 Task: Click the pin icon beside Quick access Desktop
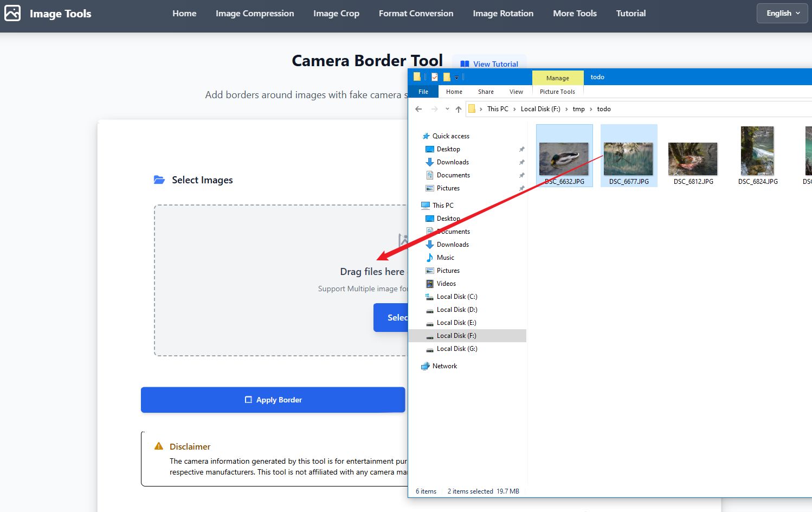coord(521,149)
